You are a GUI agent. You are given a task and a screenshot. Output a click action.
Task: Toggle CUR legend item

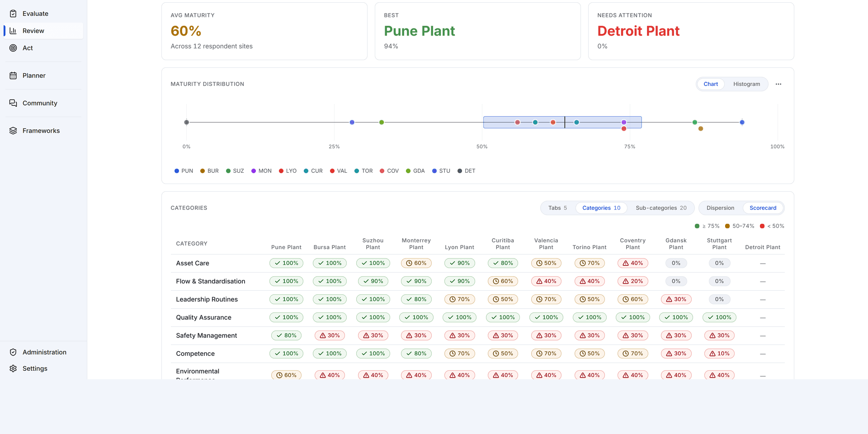[x=313, y=171]
